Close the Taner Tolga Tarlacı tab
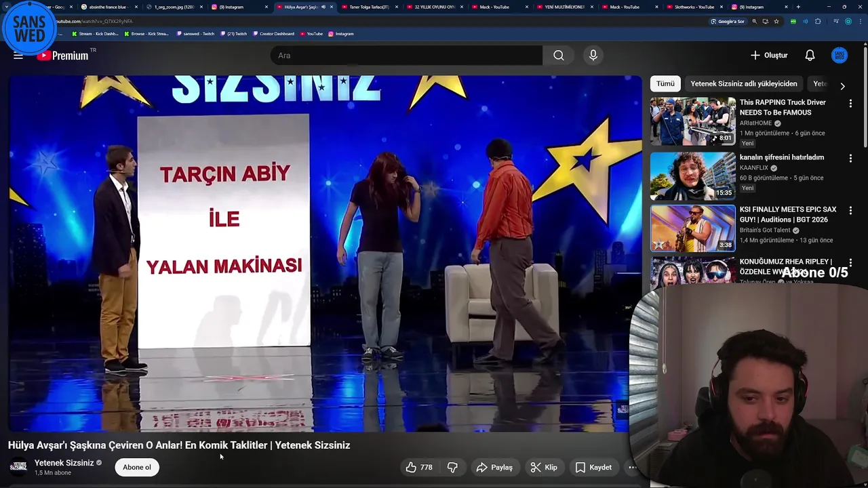This screenshot has height=488, width=868. tap(396, 7)
